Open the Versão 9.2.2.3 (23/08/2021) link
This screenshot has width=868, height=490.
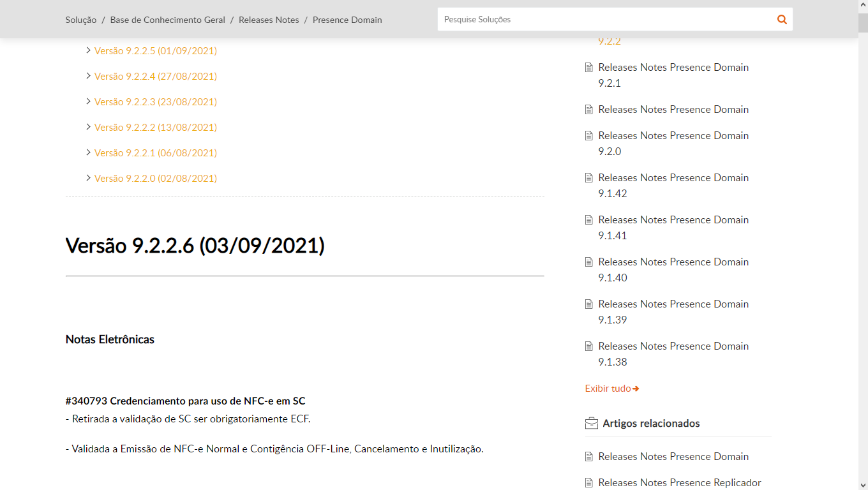[156, 101]
